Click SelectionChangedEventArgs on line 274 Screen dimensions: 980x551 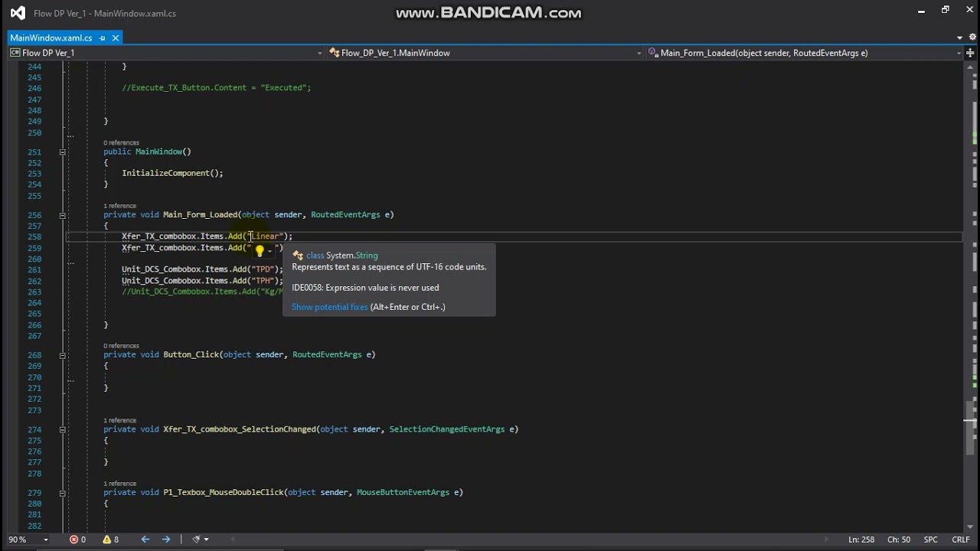[446, 429]
